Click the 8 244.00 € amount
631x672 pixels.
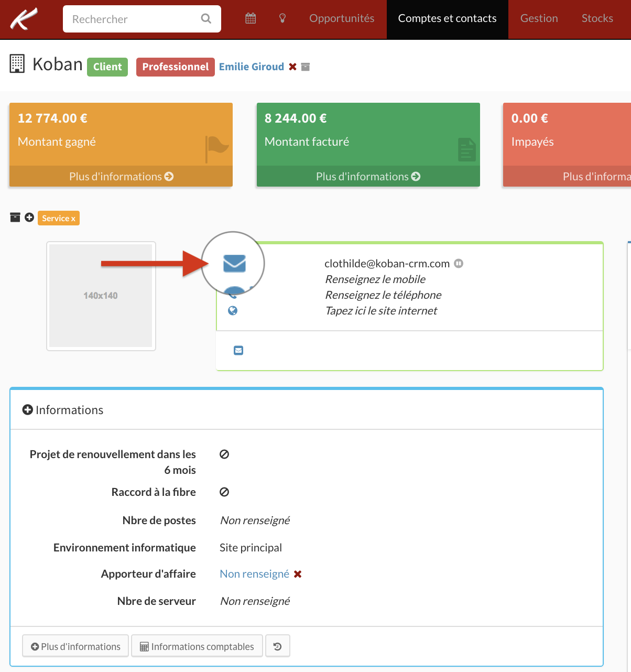coord(296,118)
